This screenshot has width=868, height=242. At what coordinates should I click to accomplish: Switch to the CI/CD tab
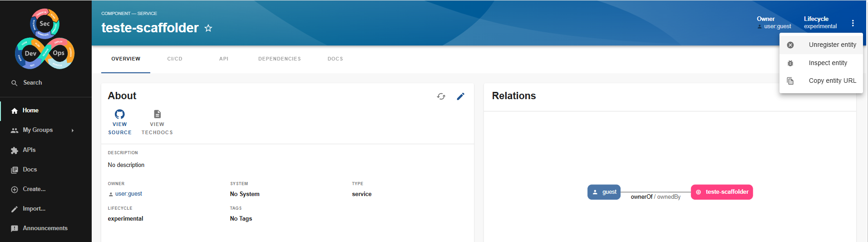click(175, 59)
